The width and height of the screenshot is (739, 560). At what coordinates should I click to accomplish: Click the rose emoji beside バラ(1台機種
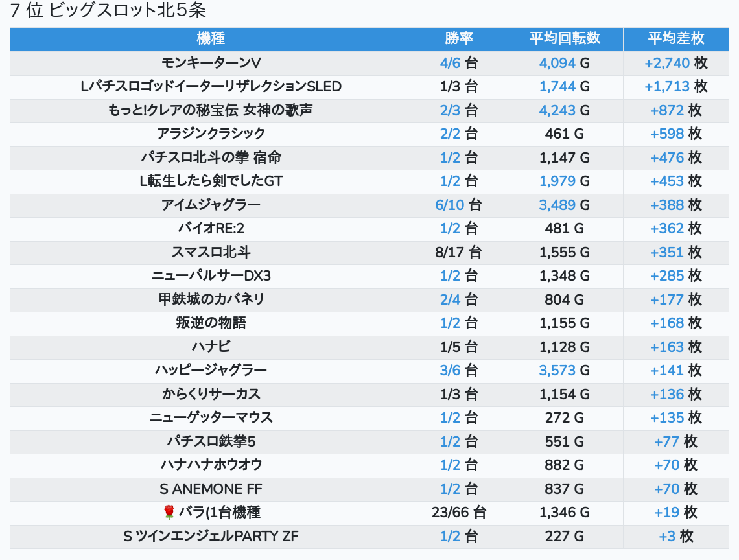(x=169, y=513)
